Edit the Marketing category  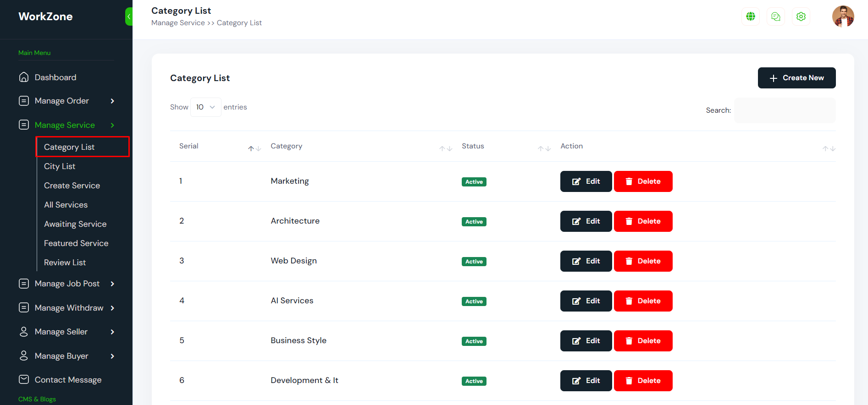pos(586,181)
